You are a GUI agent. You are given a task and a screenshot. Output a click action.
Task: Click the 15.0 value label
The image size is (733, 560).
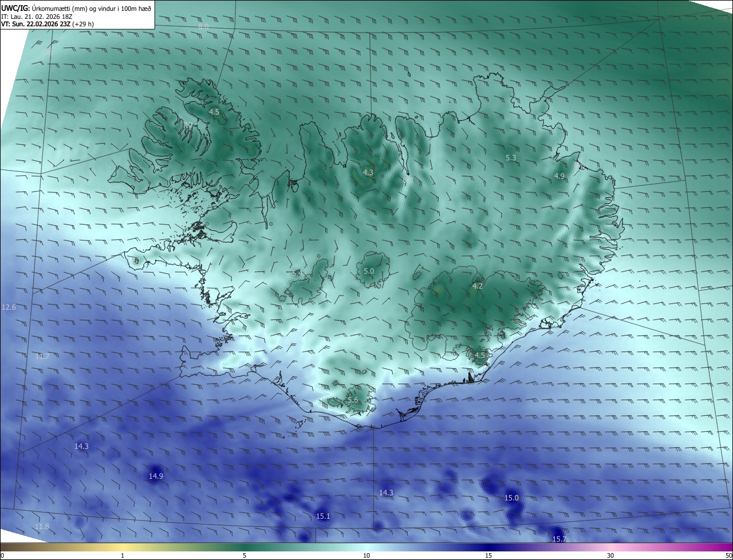(x=511, y=498)
